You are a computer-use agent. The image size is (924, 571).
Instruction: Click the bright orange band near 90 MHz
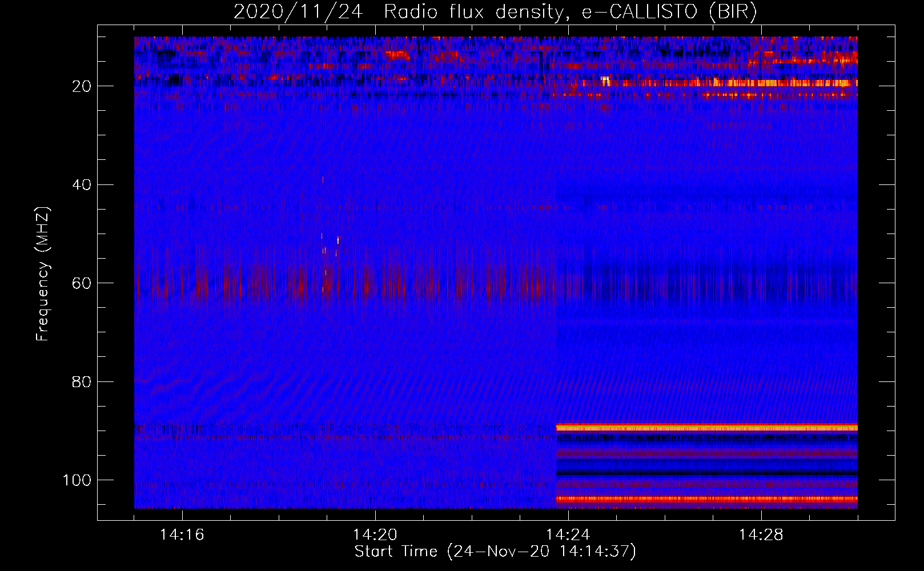707,427
